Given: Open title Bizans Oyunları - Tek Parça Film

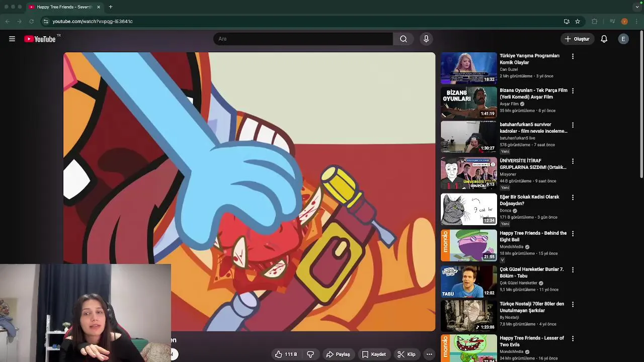Looking at the screenshot, I should tap(533, 94).
